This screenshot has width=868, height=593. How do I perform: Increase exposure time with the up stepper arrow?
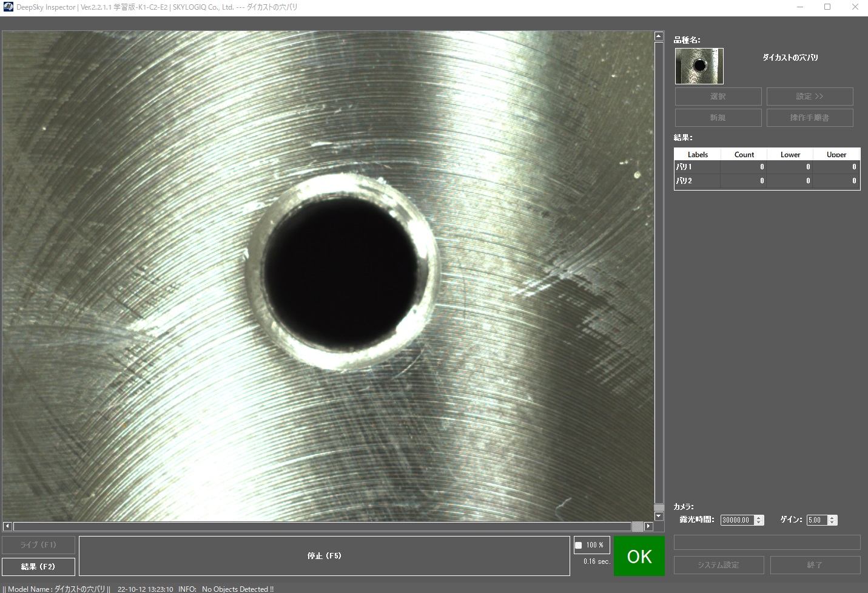(x=759, y=518)
